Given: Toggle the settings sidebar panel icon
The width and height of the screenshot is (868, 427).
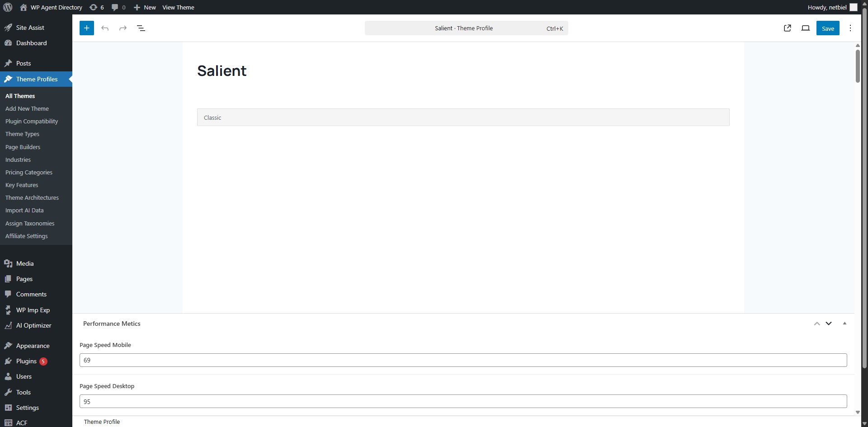Looking at the screenshot, I should (x=806, y=28).
